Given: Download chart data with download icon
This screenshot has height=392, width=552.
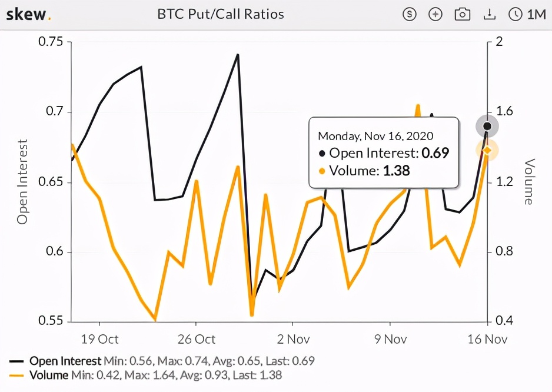Looking at the screenshot, I should [x=490, y=15].
